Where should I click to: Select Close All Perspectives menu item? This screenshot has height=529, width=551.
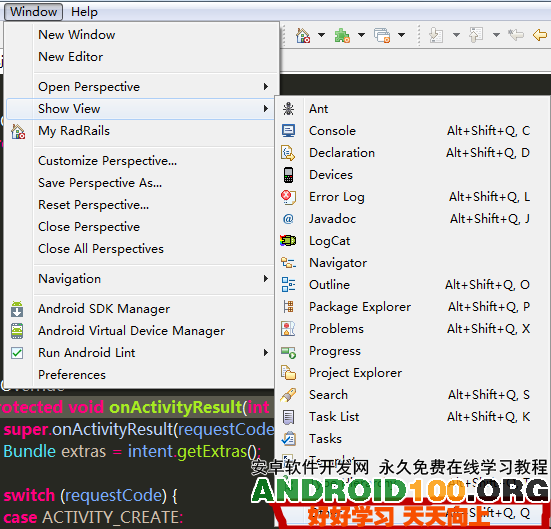[101, 249]
